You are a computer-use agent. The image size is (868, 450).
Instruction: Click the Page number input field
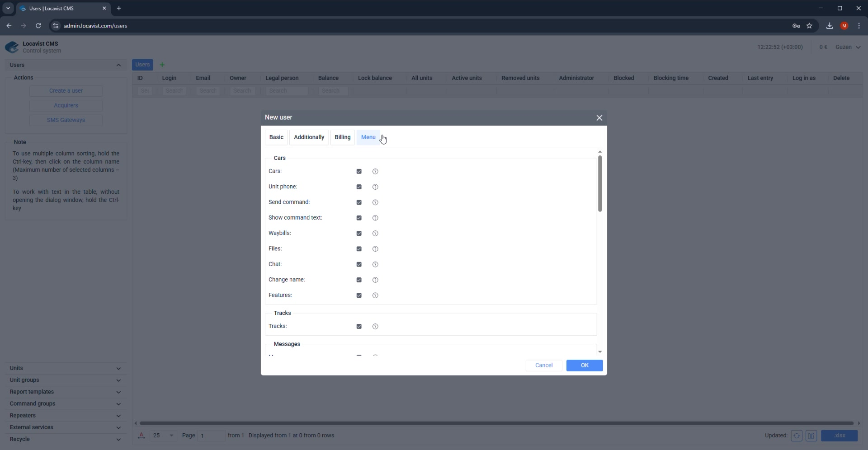coord(211,436)
